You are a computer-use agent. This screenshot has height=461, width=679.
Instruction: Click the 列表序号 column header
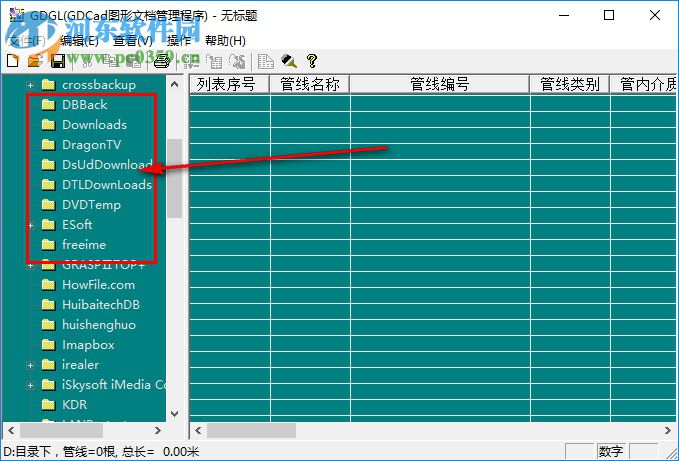(230, 84)
